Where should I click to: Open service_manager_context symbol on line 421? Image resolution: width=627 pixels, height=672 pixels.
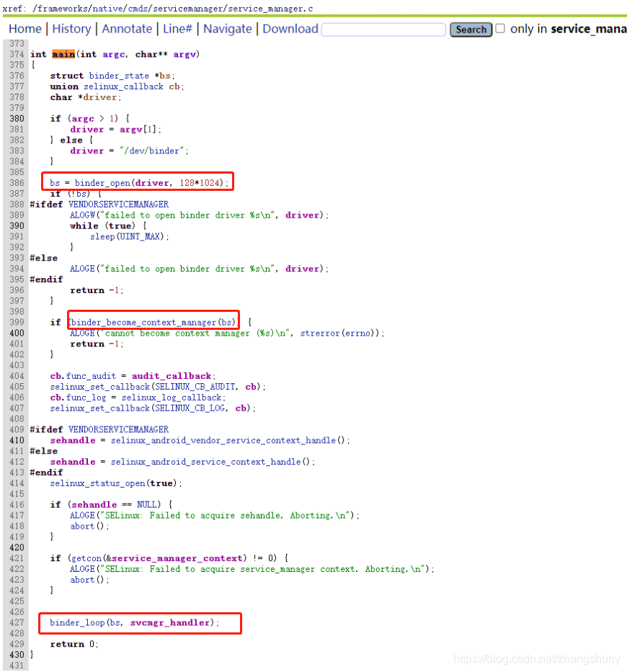(x=177, y=558)
